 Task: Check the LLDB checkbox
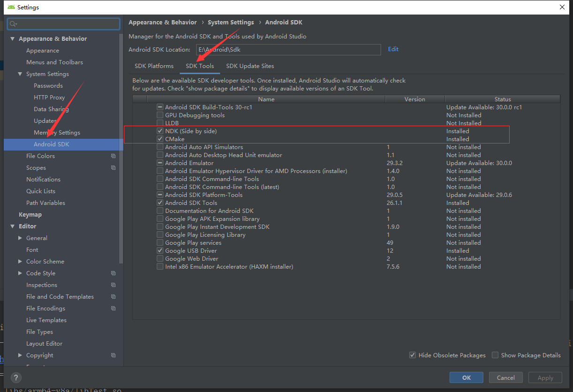[160, 123]
